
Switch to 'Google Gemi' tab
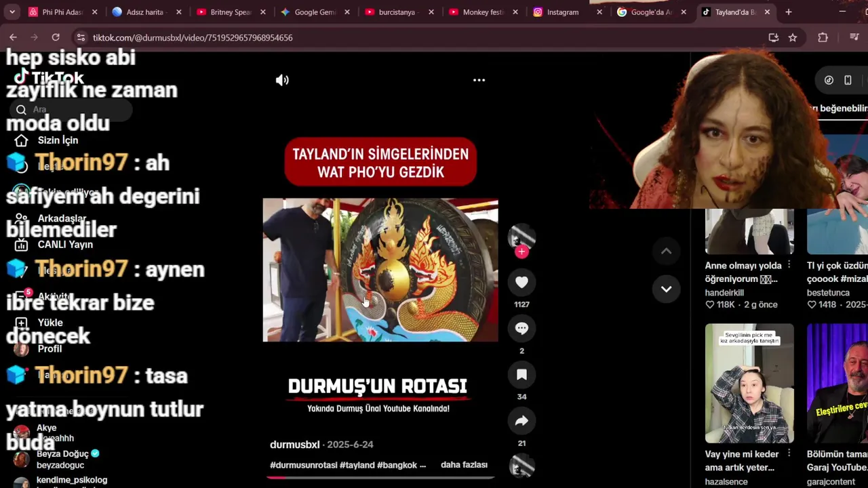(313, 12)
